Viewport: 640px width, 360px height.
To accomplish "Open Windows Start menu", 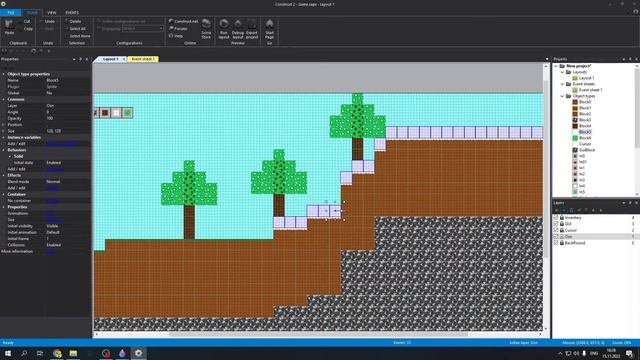I will 8,353.
